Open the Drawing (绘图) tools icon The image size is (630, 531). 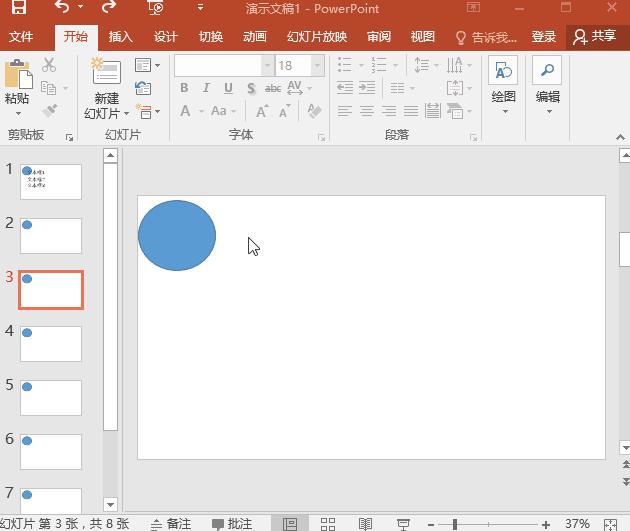coord(503,73)
